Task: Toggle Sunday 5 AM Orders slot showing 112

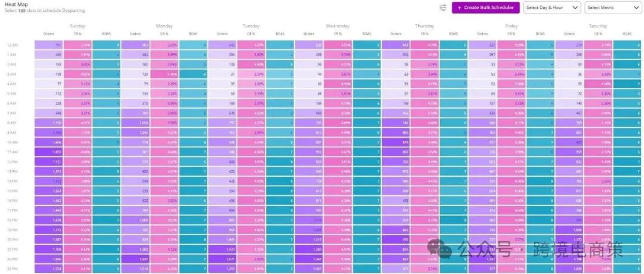Action: (x=49, y=93)
